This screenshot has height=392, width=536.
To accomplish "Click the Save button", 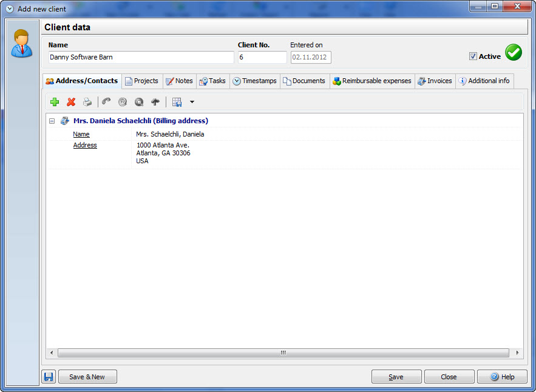I will point(396,377).
